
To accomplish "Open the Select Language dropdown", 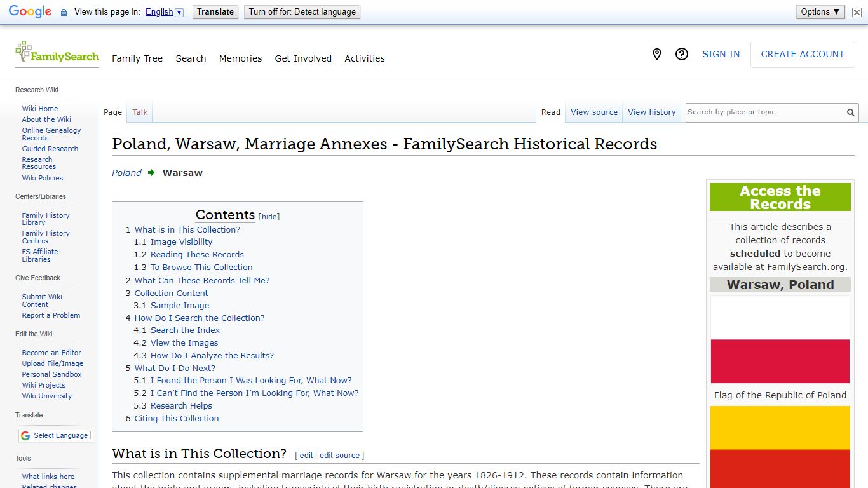I will coord(56,436).
